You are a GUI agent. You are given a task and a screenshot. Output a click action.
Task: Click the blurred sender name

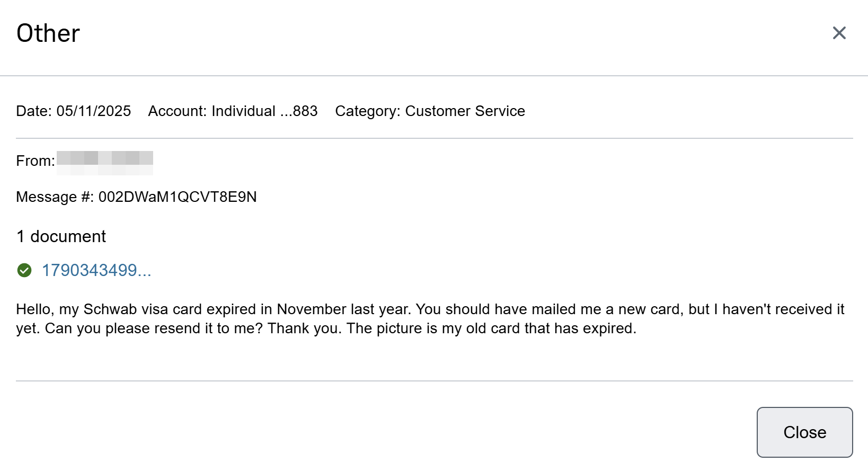tap(105, 163)
